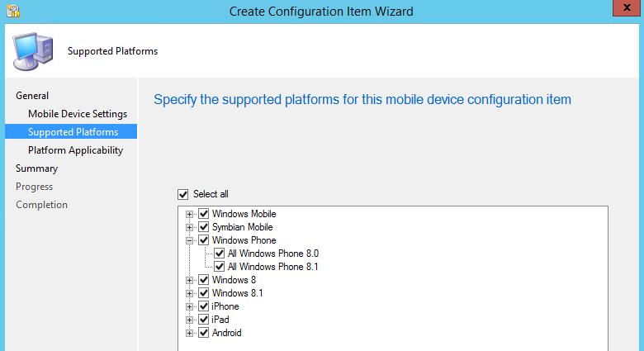Screen dimensions: 644x351
Task: Go to Mobile Device Settings page
Action: coord(78,114)
